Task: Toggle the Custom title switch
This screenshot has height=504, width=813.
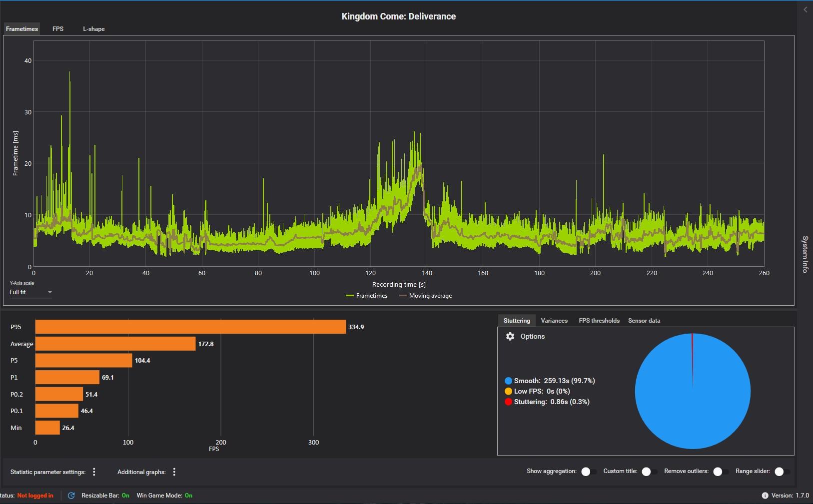Action: pyautogui.click(x=649, y=472)
